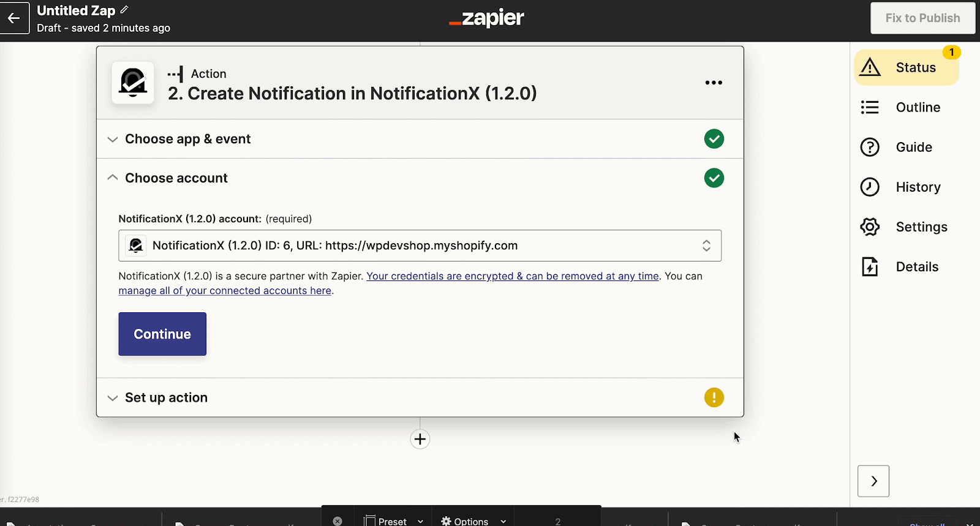Collapse sidebar with right arrow button
The height and width of the screenshot is (526, 980).
click(873, 481)
